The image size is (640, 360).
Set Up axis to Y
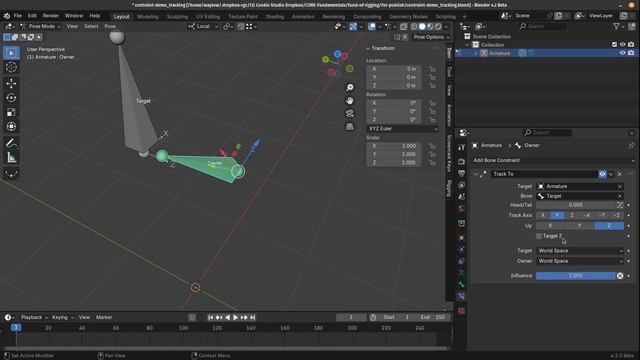(580, 225)
